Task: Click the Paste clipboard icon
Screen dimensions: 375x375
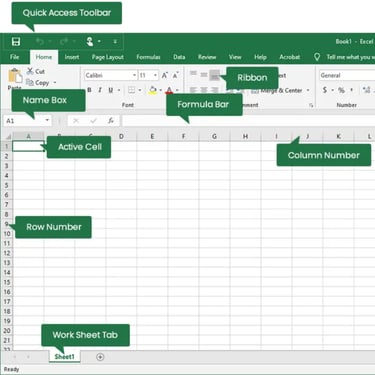Action: click(x=15, y=76)
